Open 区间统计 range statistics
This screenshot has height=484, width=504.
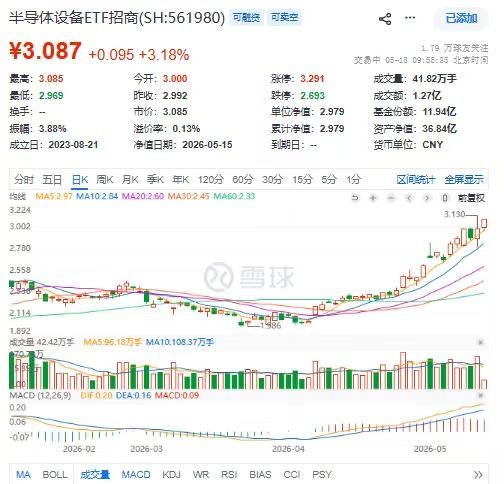416,180
